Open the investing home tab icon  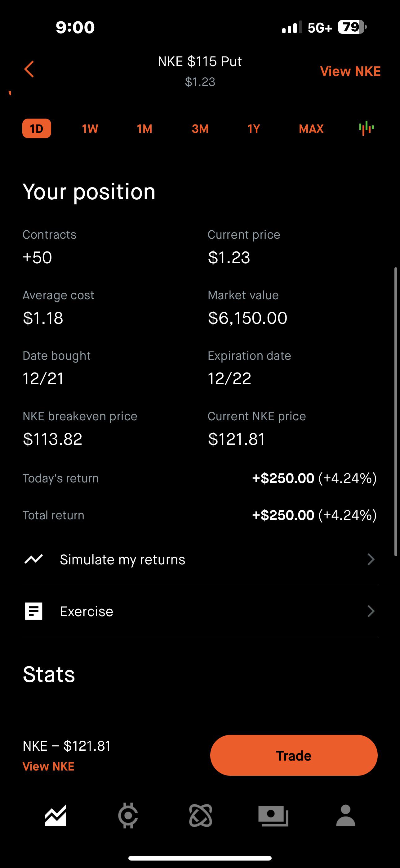(x=56, y=816)
